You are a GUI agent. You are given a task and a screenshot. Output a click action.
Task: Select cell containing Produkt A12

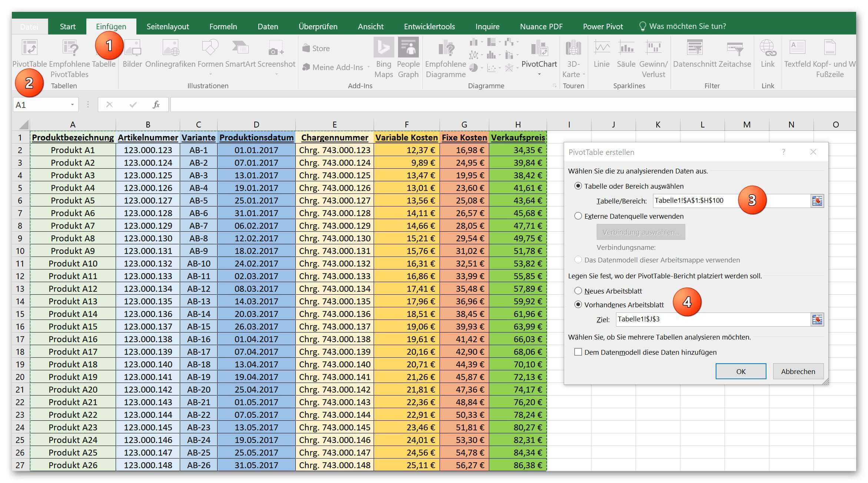[73, 289]
